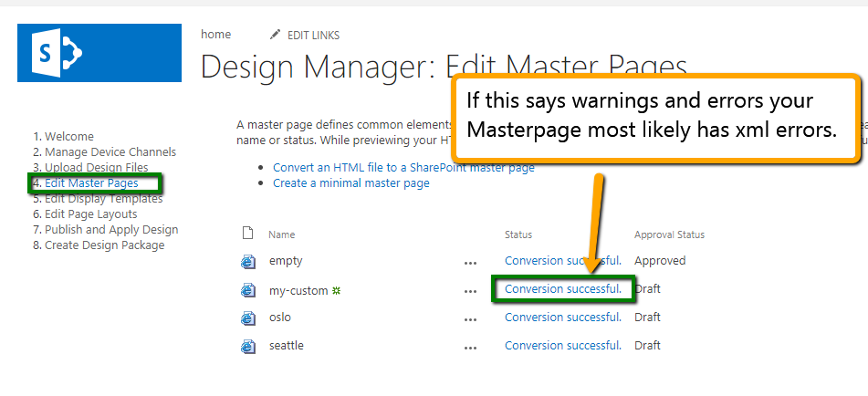Click Conversion successful status for my-custom
Screen dimensions: 868x396
563,288
